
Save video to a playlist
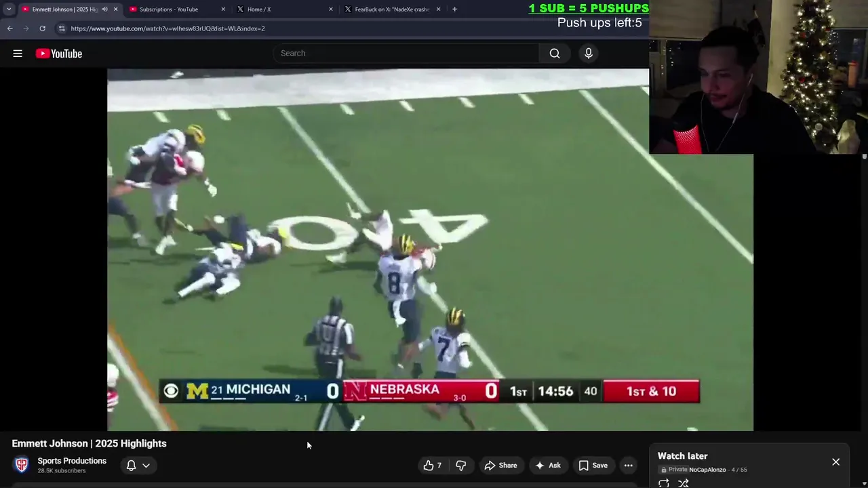pyautogui.click(x=593, y=465)
